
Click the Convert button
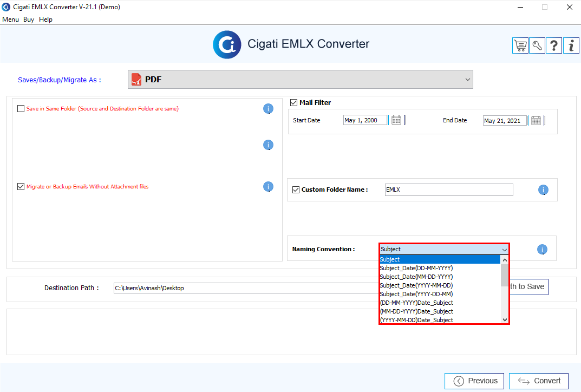[539, 381]
